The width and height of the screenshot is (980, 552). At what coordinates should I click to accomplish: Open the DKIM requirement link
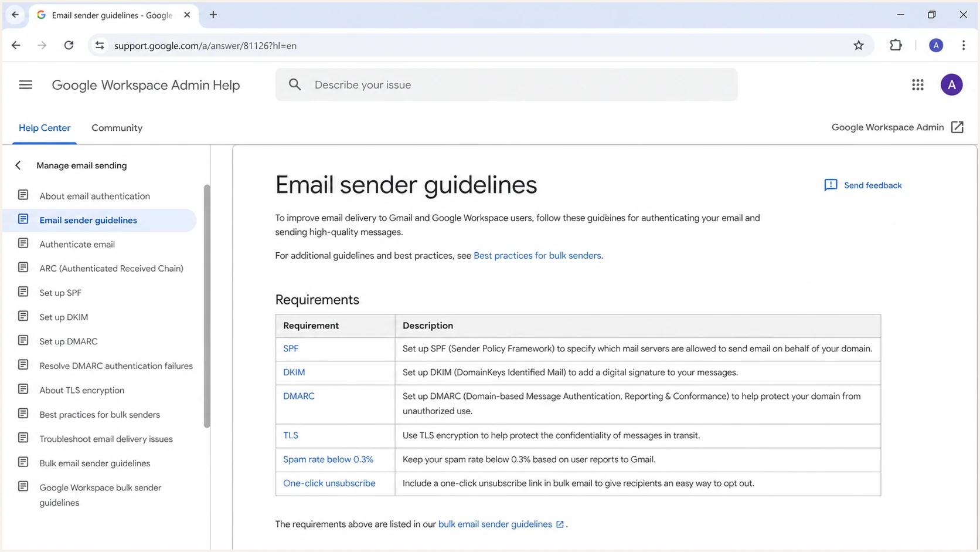click(x=294, y=372)
